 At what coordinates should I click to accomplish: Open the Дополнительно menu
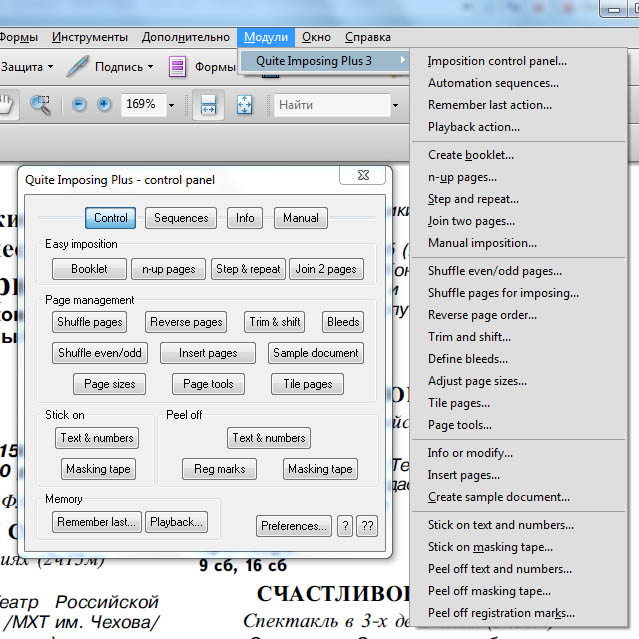coord(185,37)
